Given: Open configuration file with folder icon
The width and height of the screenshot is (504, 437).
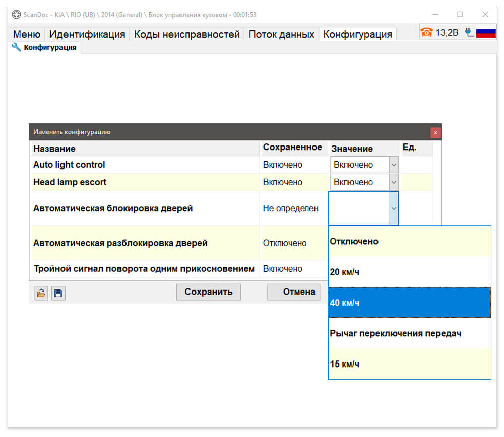Looking at the screenshot, I should coord(41,293).
